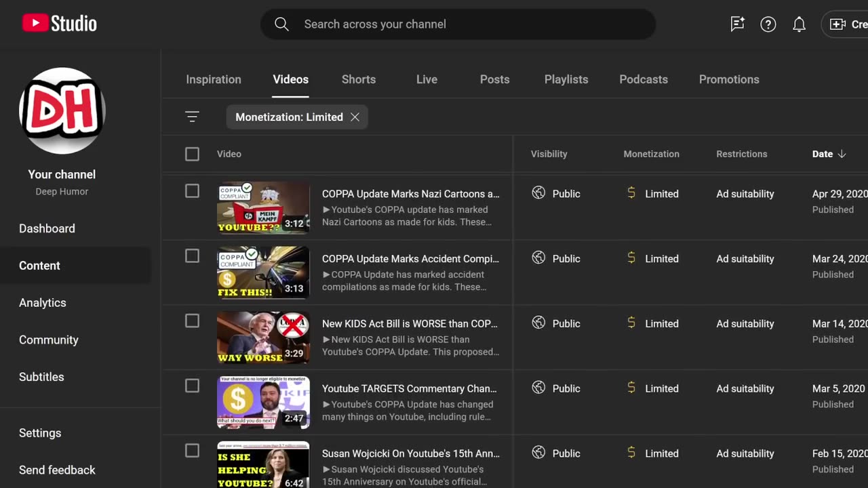Select the Susan Wojcicki video checkbox
This screenshot has width=868, height=488.
[x=192, y=451]
